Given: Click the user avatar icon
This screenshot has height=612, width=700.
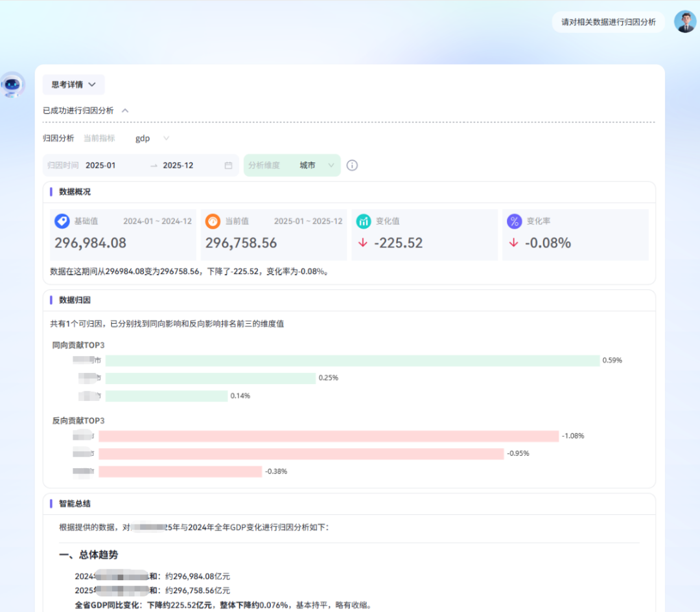Looking at the screenshot, I should point(685,21).
